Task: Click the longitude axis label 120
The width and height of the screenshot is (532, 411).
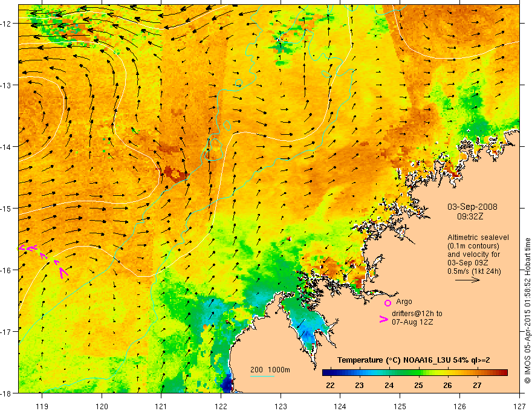Action: click(102, 407)
